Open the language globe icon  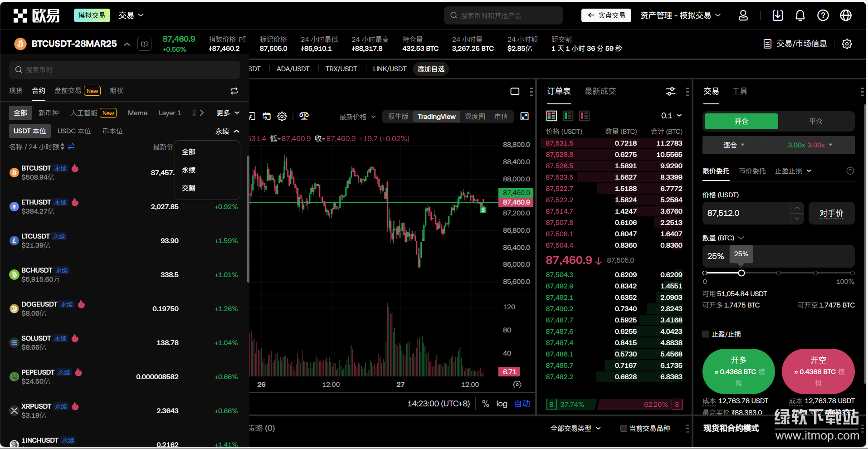pyautogui.click(x=845, y=15)
